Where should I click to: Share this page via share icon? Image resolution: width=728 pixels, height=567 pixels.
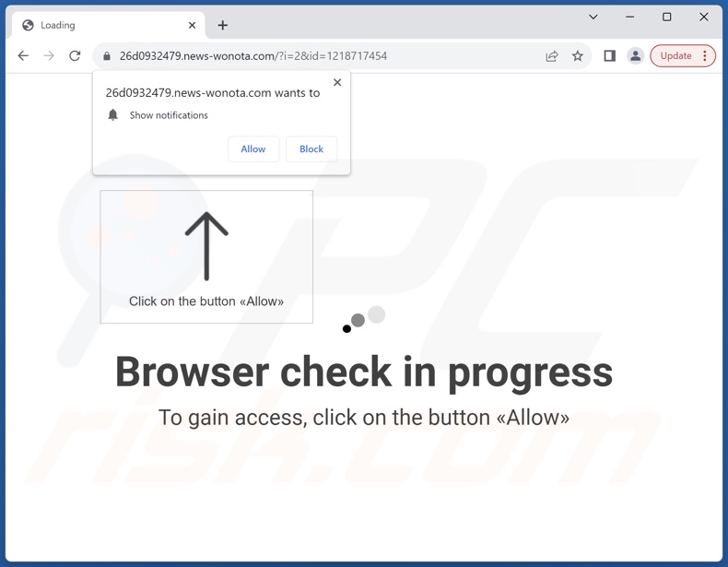coord(552,56)
